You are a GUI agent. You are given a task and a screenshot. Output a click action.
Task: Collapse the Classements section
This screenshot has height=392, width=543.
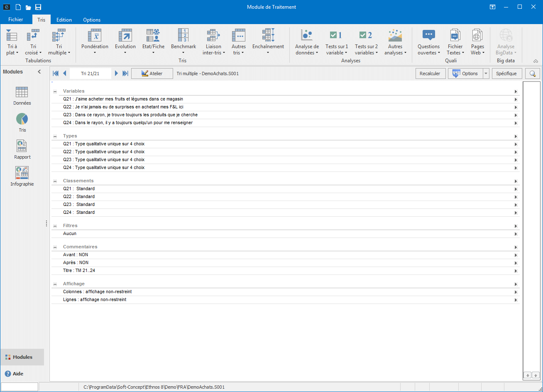tap(55, 181)
